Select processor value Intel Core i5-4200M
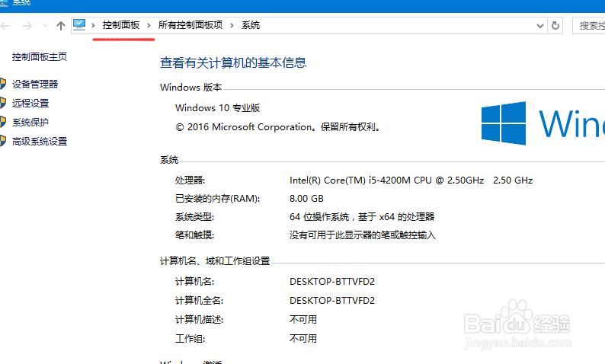Viewport: 605px width, 364px height. [411, 180]
